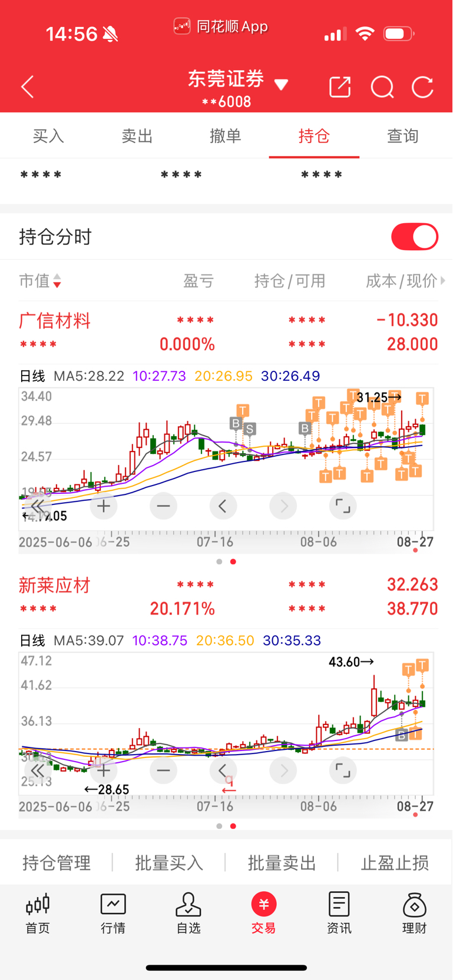Image resolution: width=453 pixels, height=980 pixels.
Task: Zoom out on 新莱应材 chart minus icon
Action: [163, 770]
